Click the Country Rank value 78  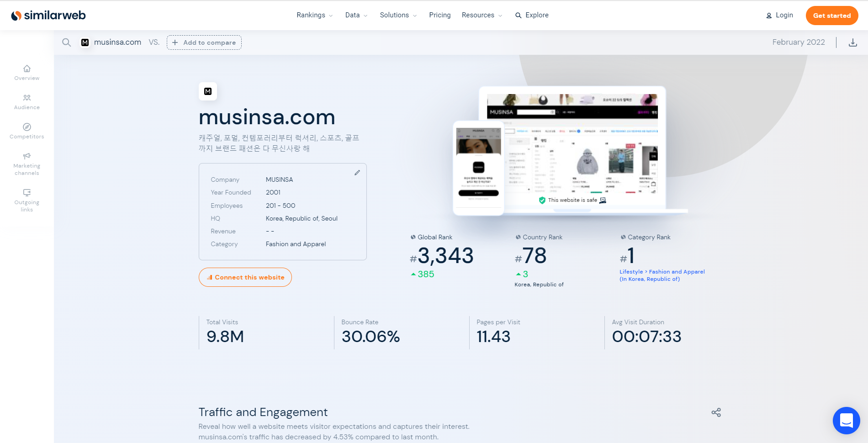[x=535, y=256]
